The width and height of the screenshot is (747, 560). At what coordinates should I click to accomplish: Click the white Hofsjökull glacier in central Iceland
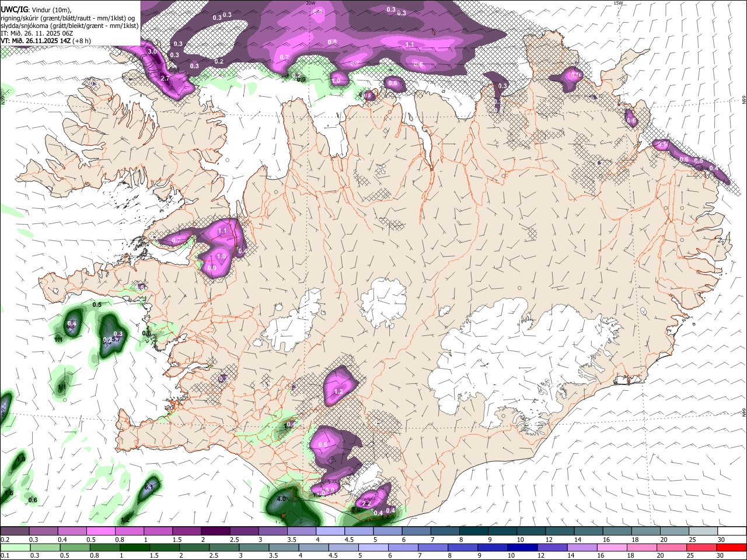[383, 302]
